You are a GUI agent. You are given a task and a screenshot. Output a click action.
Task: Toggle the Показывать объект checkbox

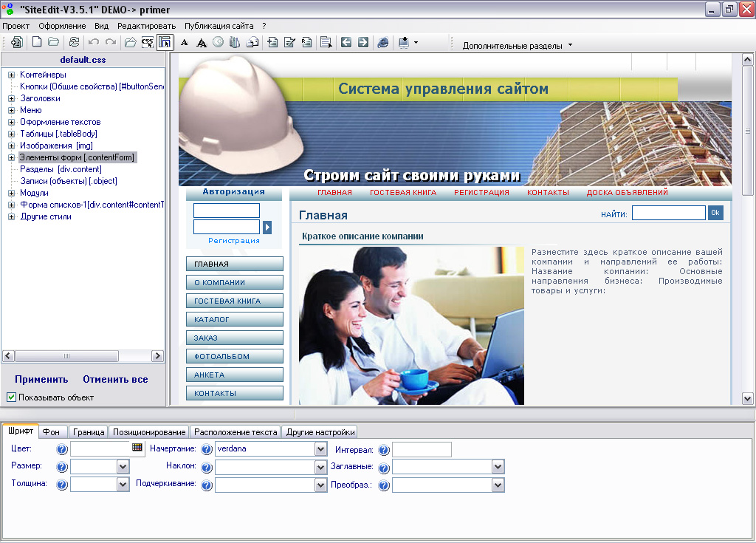[x=11, y=397]
